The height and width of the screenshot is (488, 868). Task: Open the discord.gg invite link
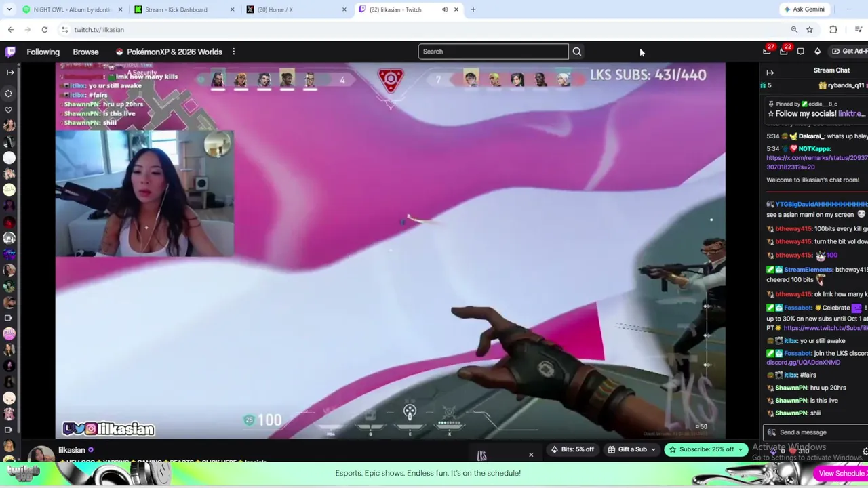point(803,363)
